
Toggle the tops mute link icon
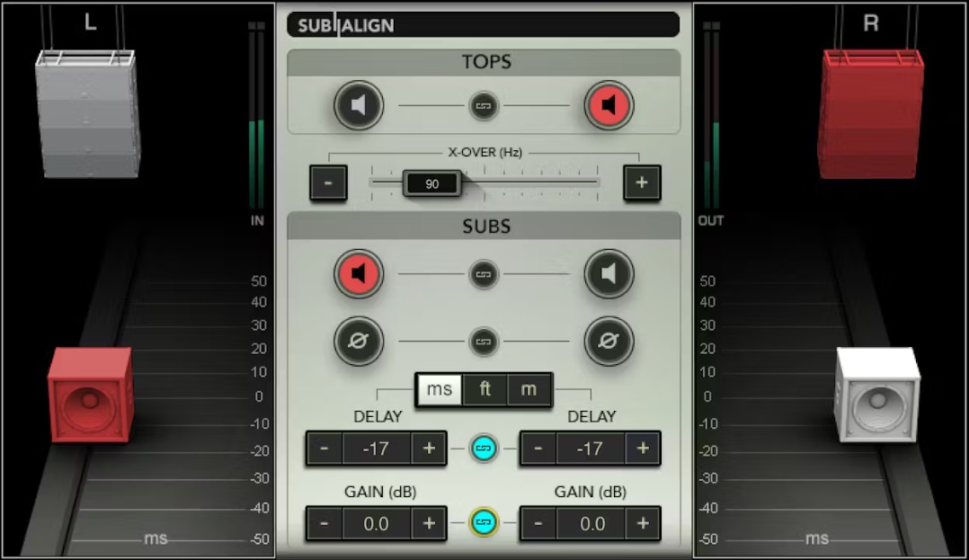pos(484,106)
